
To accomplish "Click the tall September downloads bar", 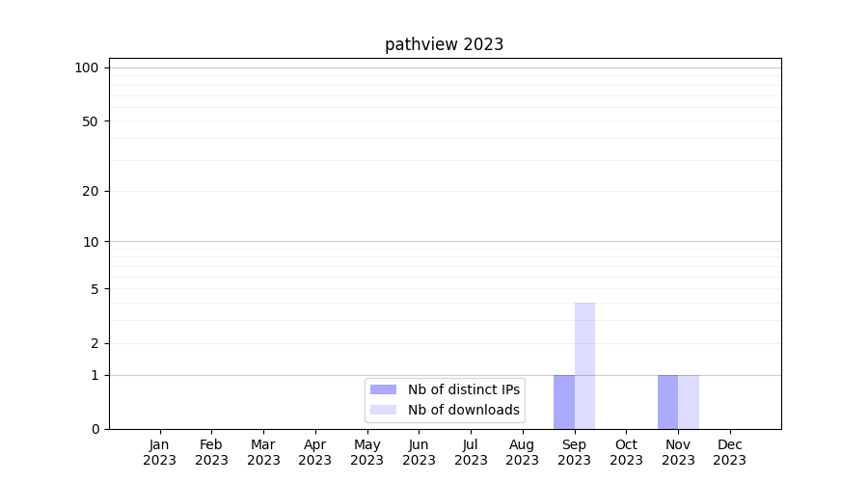I will (x=584, y=365).
